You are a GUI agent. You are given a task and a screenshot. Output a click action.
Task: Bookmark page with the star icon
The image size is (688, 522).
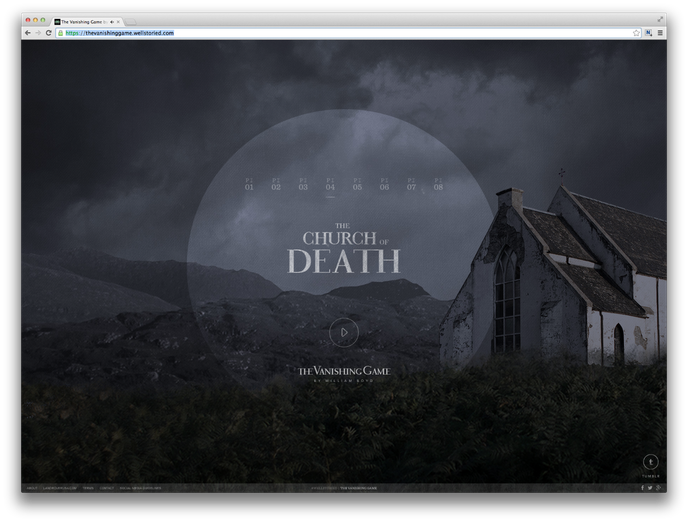[x=636, y=33]
